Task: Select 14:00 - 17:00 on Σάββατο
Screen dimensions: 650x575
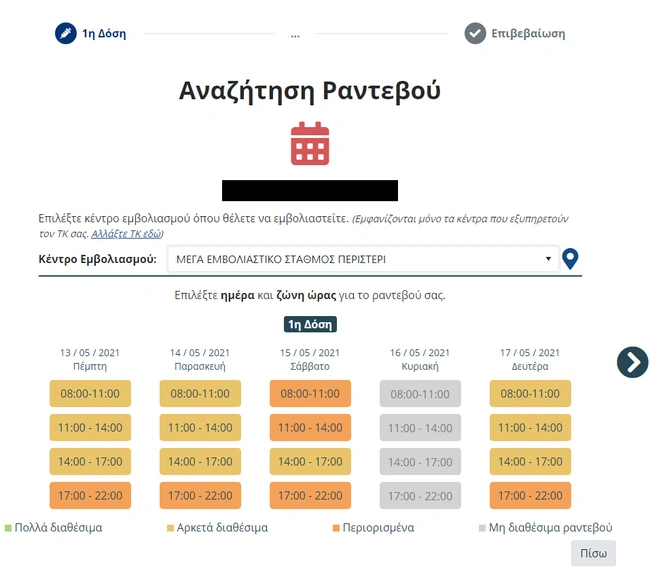Action: click(310, 462)
